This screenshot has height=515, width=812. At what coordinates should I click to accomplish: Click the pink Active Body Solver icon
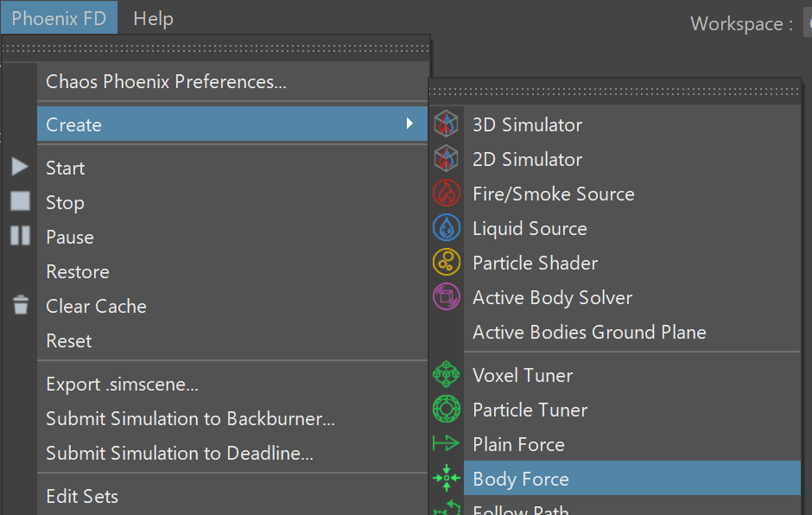coord(446,297)
